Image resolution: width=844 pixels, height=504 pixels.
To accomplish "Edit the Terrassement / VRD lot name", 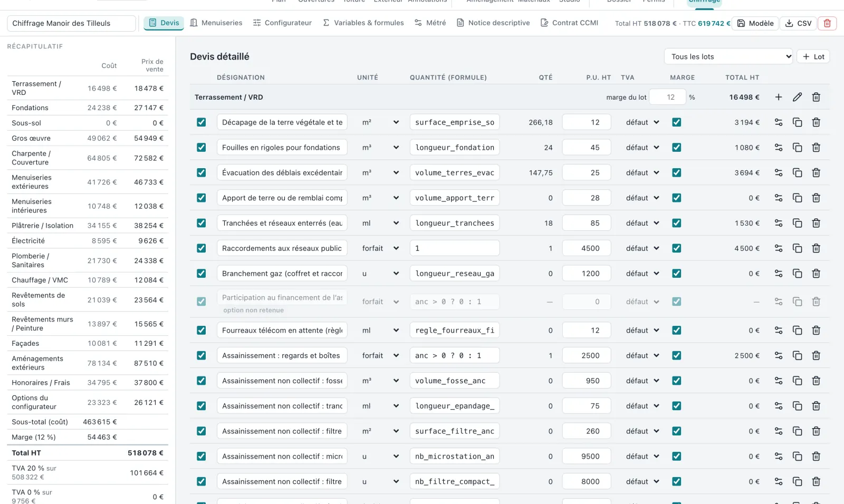I will (797, 97).
